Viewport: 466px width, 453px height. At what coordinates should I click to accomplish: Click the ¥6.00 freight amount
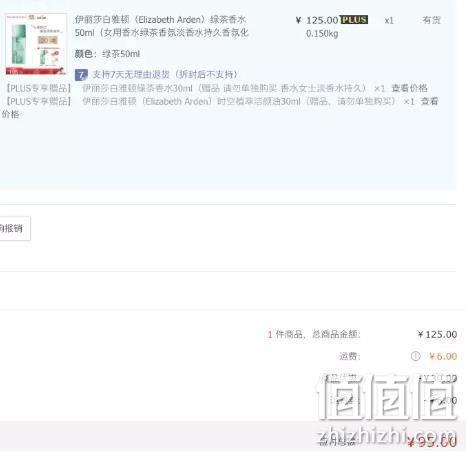pos(443,356)
